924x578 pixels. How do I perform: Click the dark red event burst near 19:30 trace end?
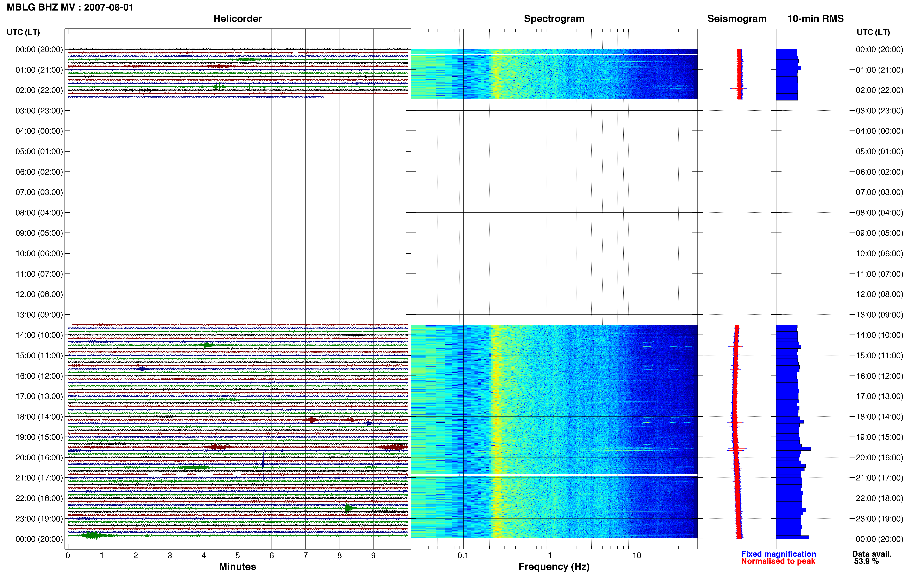coord(392,447)
